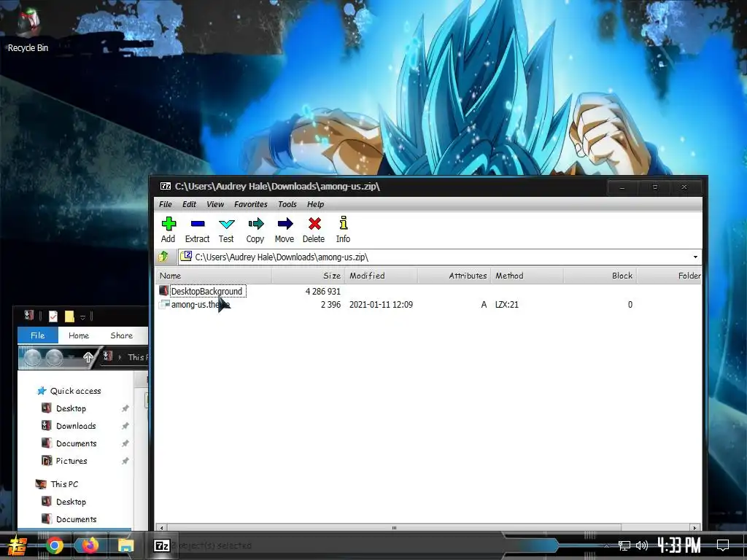Open the Favorites menu
This screenshot has height=560, width=747.
point(251,204)
